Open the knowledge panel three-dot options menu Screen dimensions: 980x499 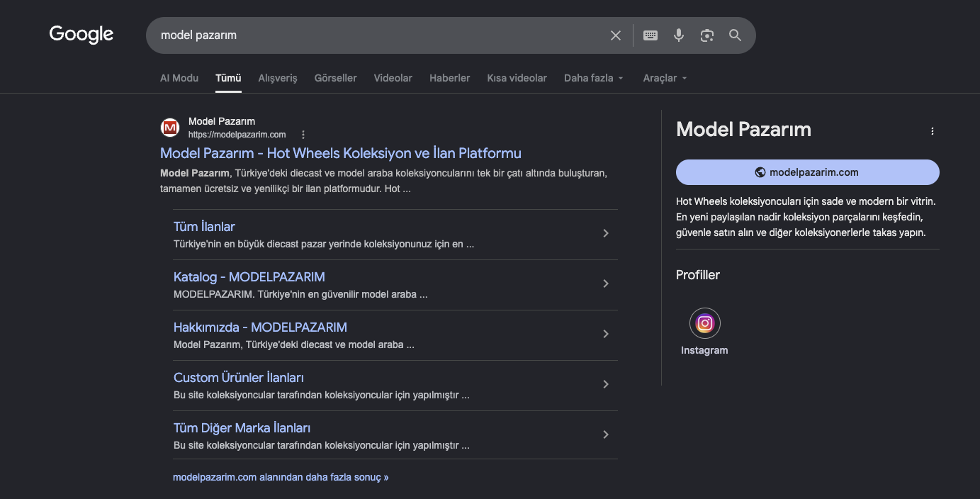click(933, 131)
